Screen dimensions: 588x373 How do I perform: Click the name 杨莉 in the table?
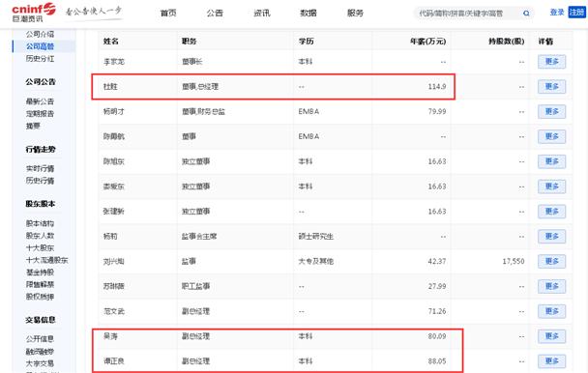pyautogui.click(x=110, y=237)
